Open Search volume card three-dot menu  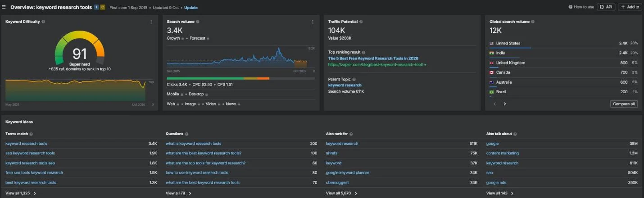pyautogui.click(x=313, y=22)
